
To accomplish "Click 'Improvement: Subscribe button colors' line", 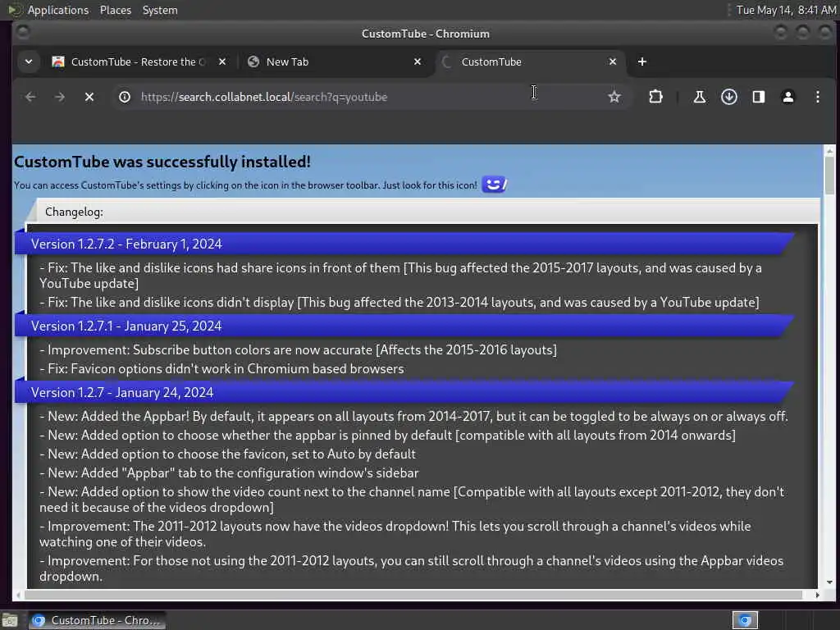I will [299, 349].
